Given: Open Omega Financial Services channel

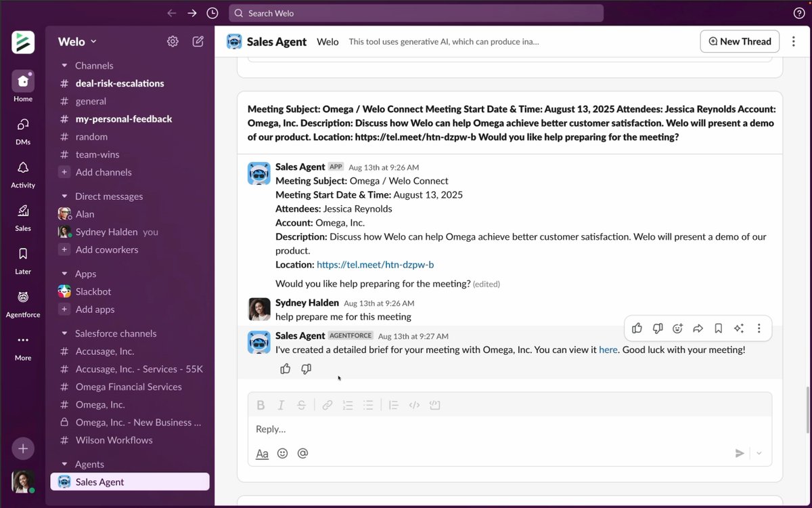Looking at the screenshot, I should [x=130, y=387].
